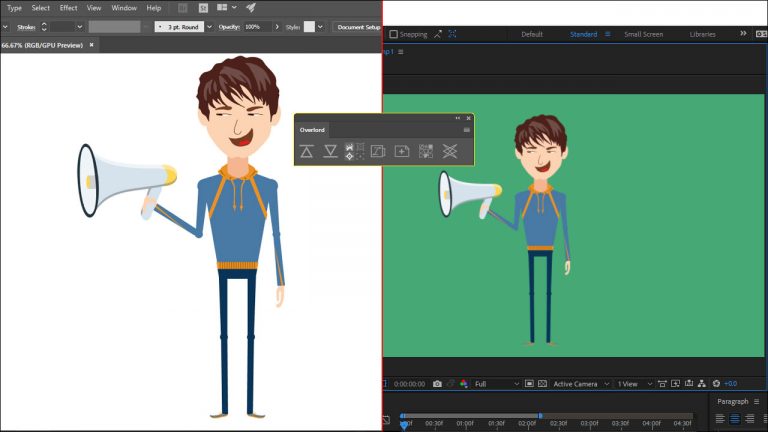Switch to the Small Screen workspace
The image size is (768, 432).
tap(644, 34)
